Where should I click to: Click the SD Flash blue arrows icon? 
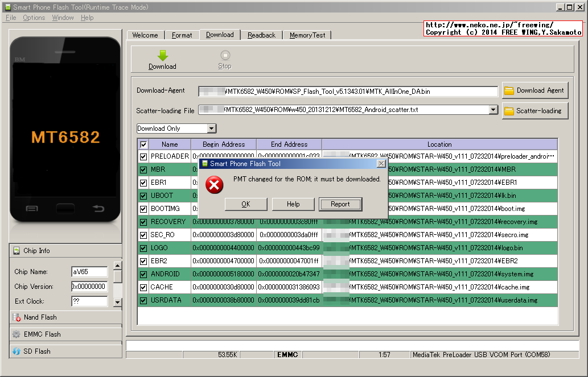[x=16, y=351]
